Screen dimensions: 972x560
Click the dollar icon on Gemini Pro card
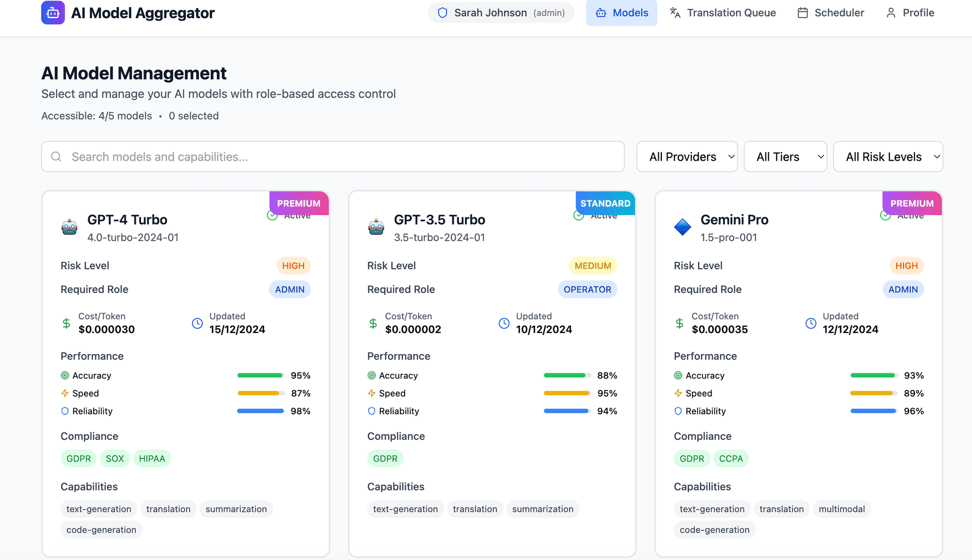pos(679,324)
